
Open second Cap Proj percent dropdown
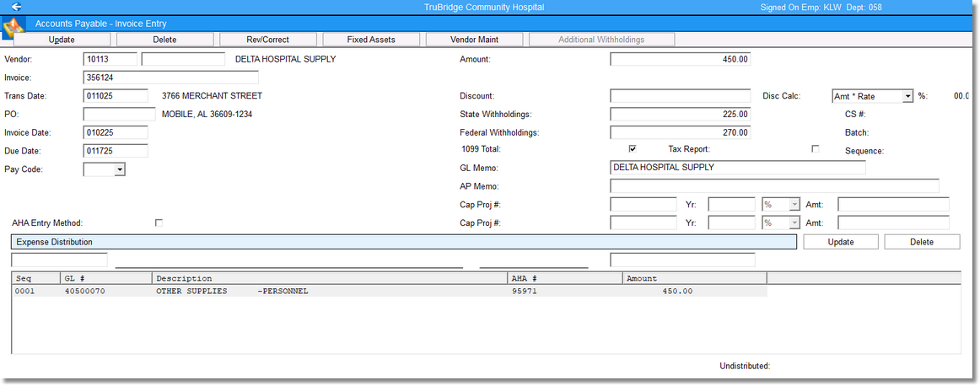[794, 222]
